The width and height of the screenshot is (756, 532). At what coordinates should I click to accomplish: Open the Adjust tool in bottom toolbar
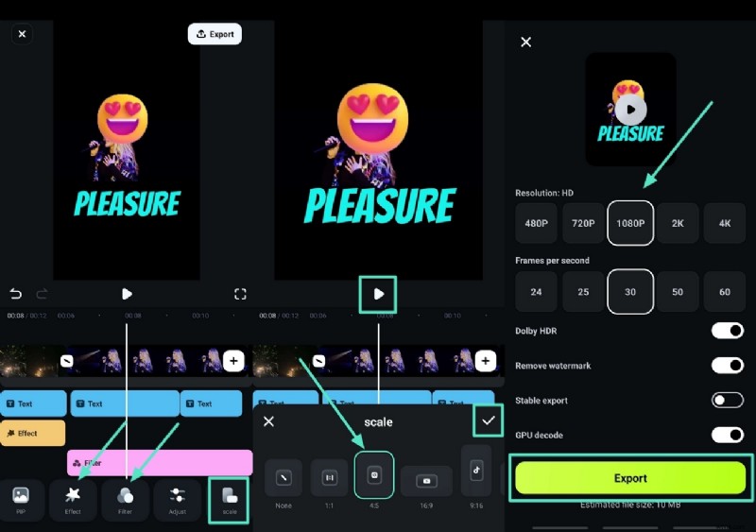177,498
